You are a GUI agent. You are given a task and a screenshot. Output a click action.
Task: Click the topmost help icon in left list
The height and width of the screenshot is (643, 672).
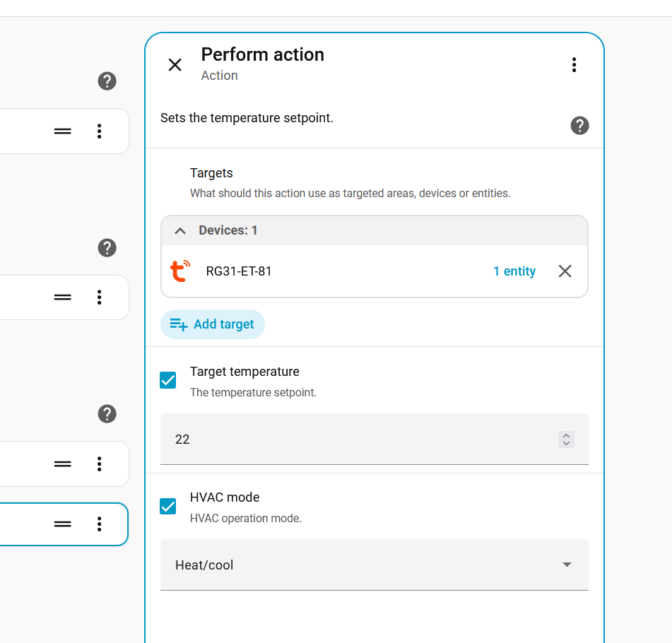[107, 81]
